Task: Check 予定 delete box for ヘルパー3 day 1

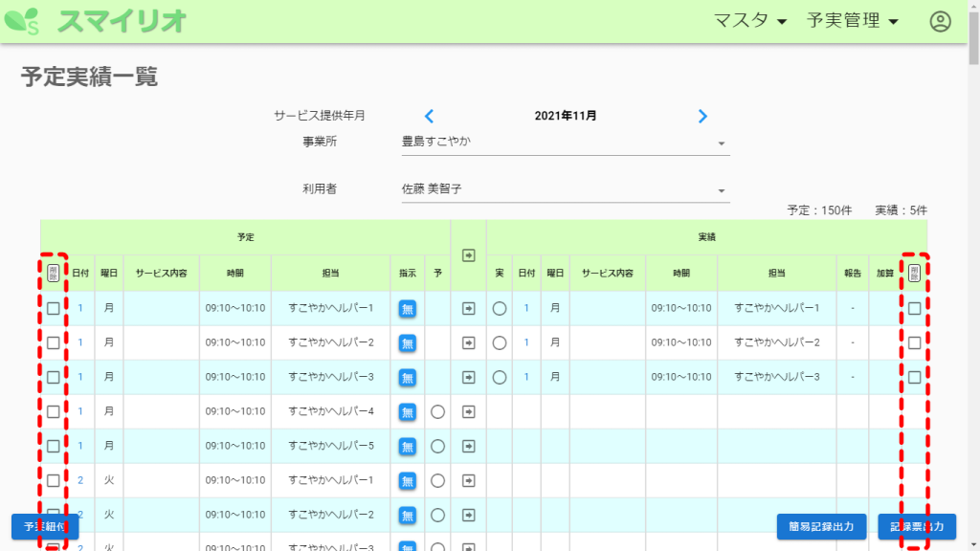Action: (54, 377)
